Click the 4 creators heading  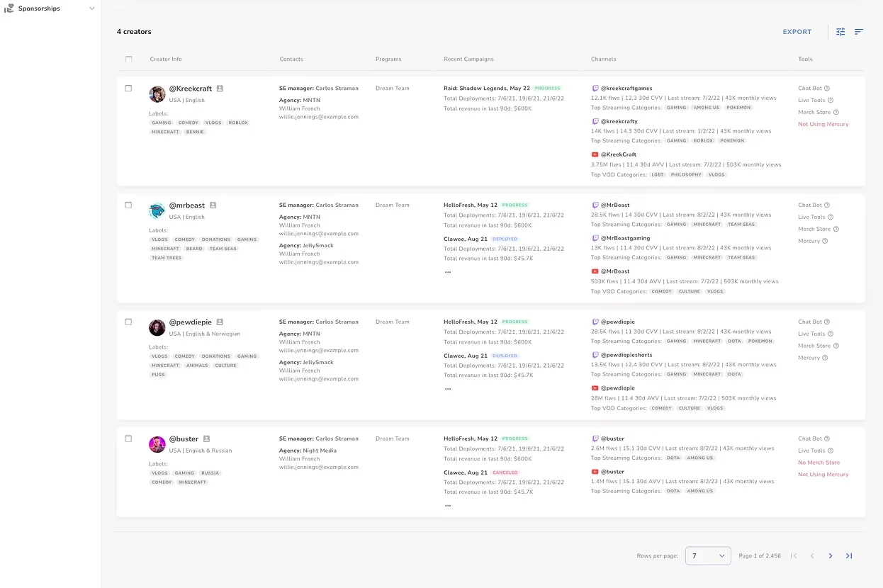coord(134,32)
